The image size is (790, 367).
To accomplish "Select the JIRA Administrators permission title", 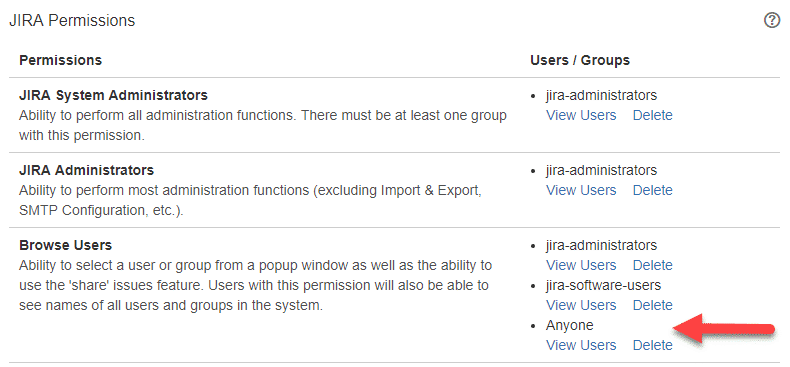I will click(87, 170).
